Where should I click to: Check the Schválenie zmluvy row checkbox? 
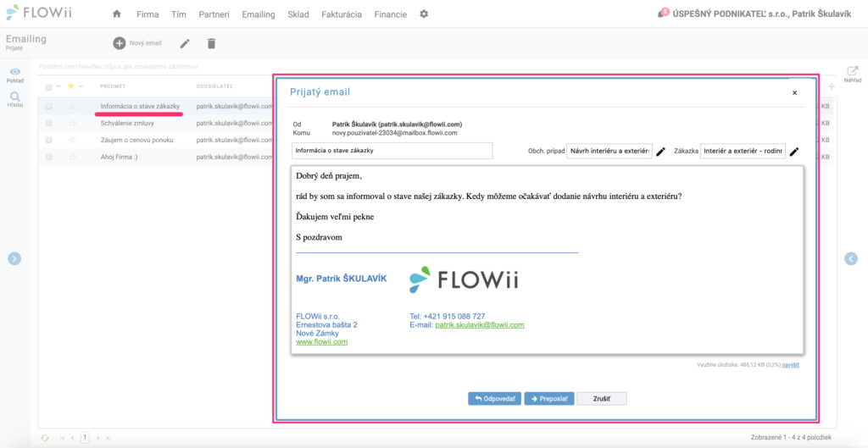coord(48,124)
